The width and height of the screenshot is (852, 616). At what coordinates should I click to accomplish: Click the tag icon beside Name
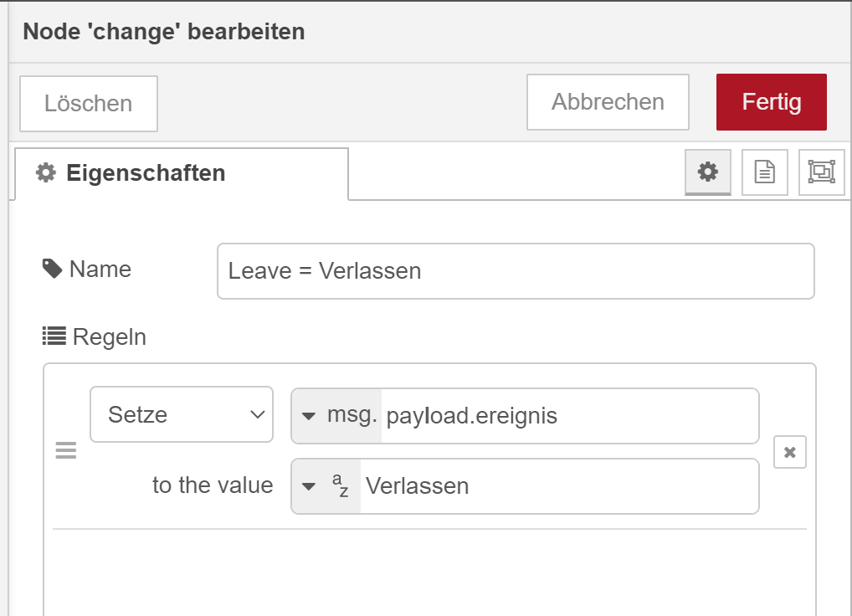[x=52, y=269]
